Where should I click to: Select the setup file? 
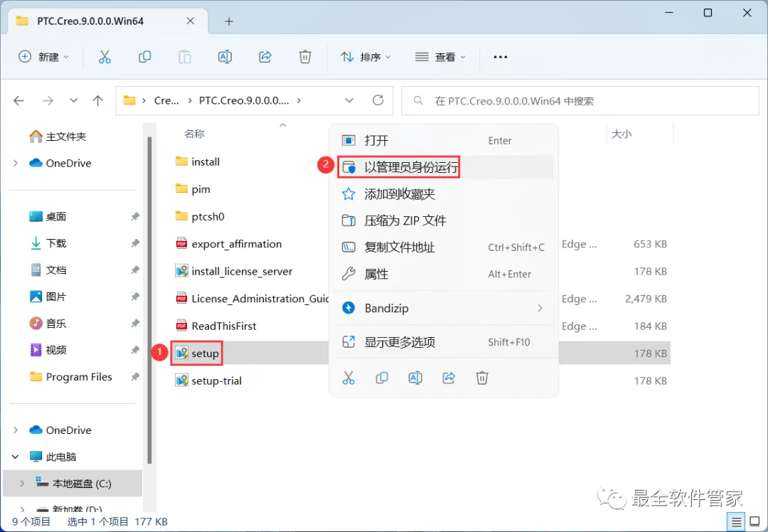[197, 353]
